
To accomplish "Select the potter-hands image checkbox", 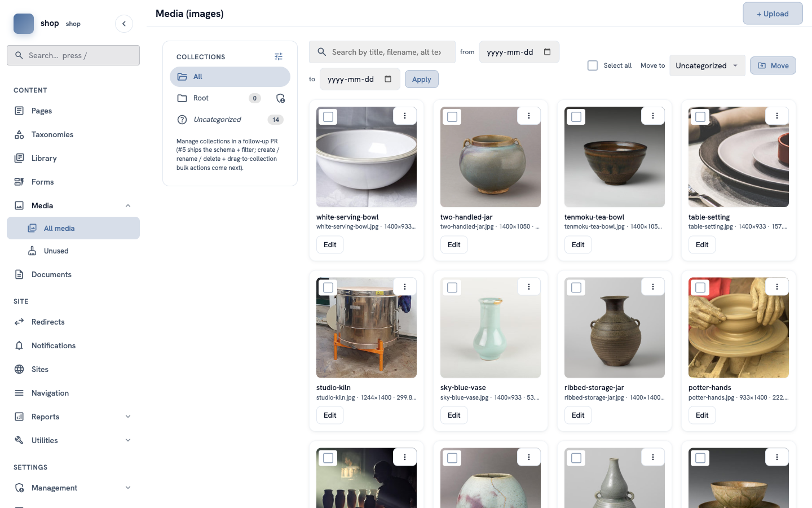I will (x=700, y=288).
